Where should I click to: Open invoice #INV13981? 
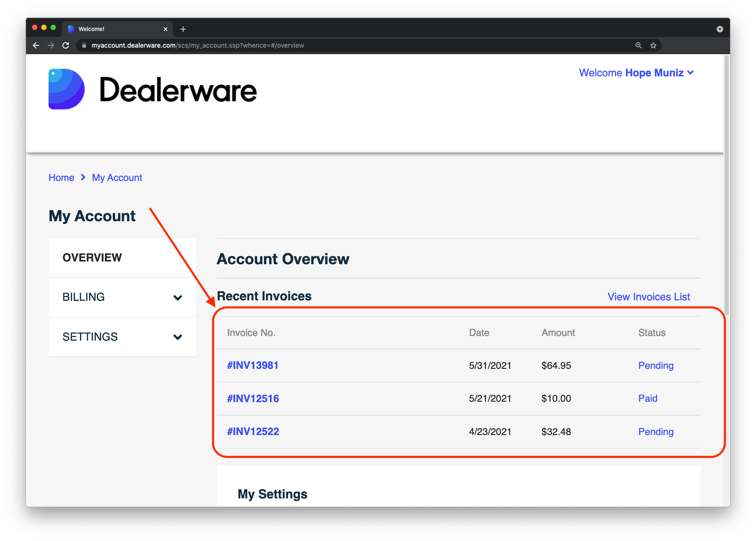pyautogui.click(x=252, y=366)
